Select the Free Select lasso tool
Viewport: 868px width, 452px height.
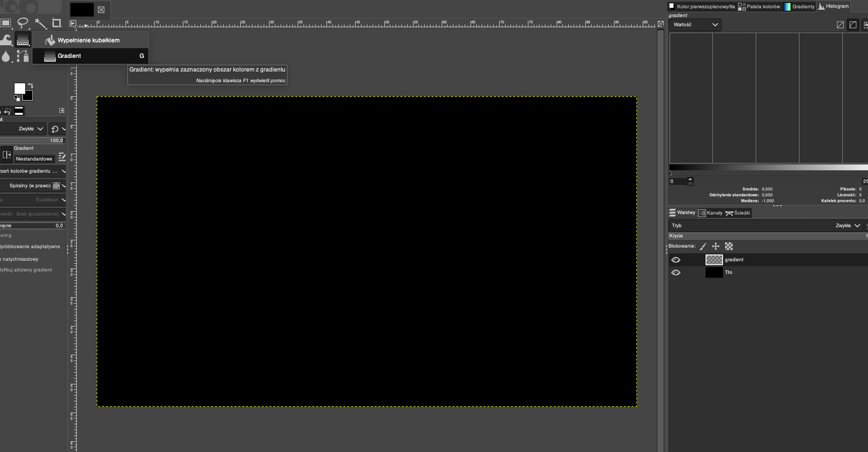tap(23, 23)
